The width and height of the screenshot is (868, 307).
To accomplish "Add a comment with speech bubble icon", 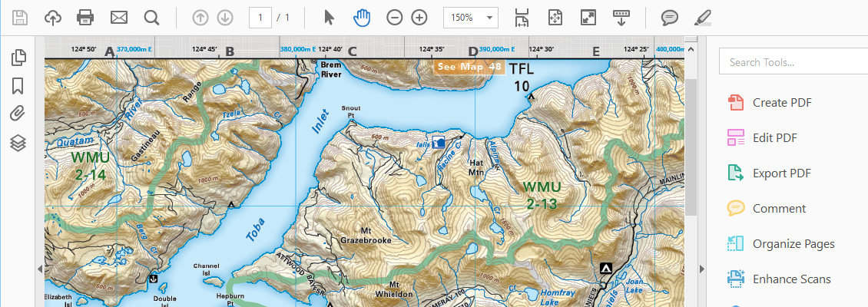I will [669, 17].
